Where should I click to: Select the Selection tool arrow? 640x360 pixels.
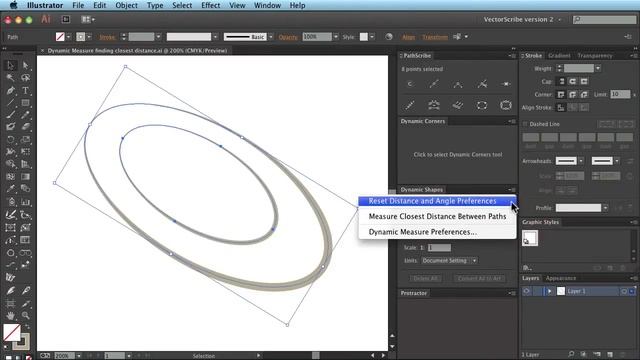pos(11,65)
